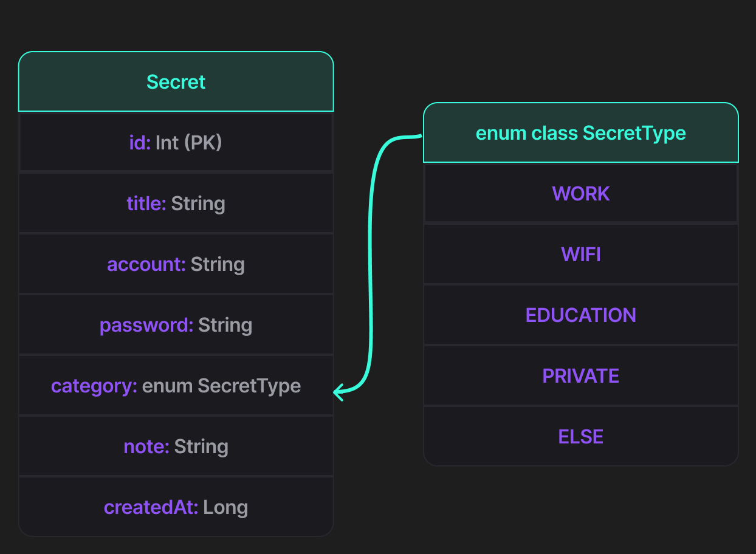The height and width of the screenshot is (554, 756).
Task: Click the account: String field row
Action: click(x=176, y=264)
